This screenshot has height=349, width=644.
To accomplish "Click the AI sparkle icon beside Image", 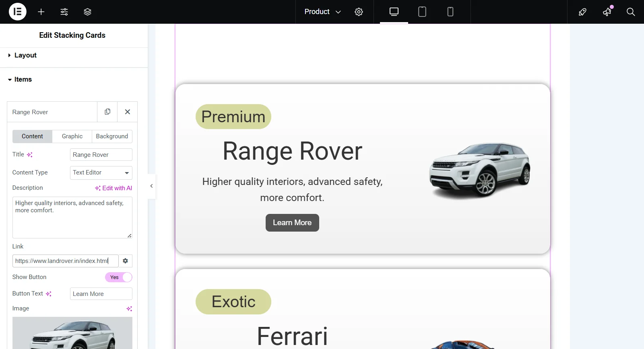I will coord(129,309).
